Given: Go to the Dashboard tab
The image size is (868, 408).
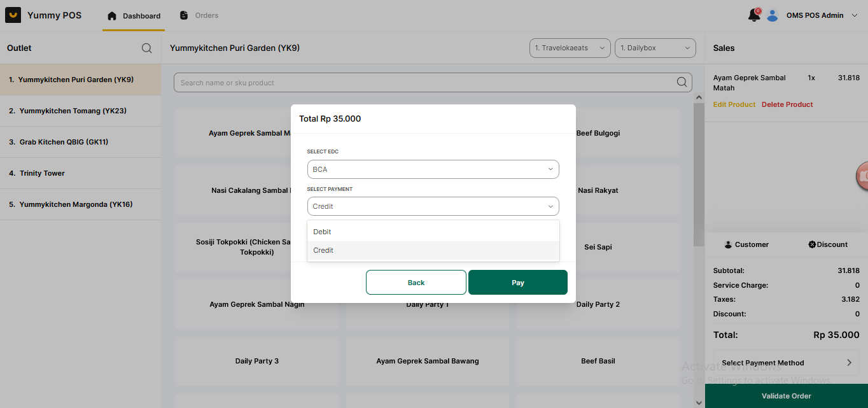Looking at the screenshot, I should (x=134, y=16).
